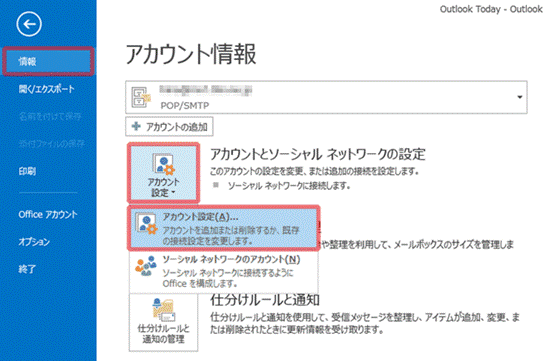Image resolution: width=549 pixels, height=361 pixels.
Task: Select 印刷 from the sidebar
Action: coord(27,171)
